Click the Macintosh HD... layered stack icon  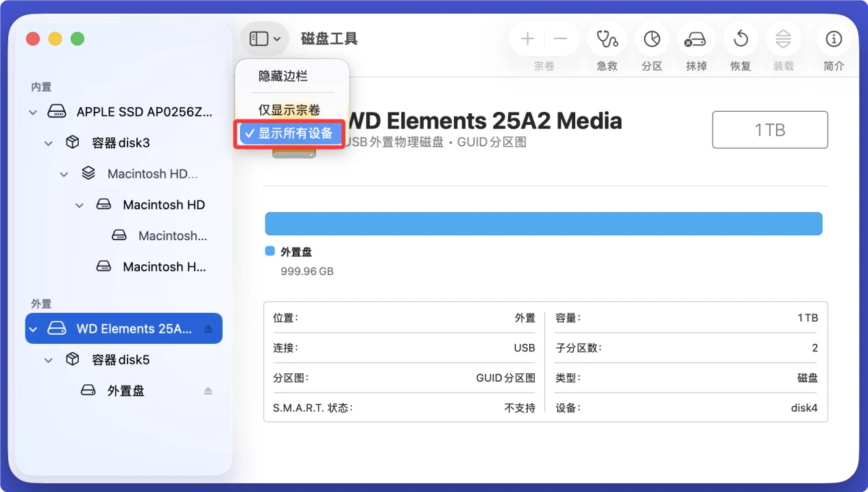coord(88,173)
